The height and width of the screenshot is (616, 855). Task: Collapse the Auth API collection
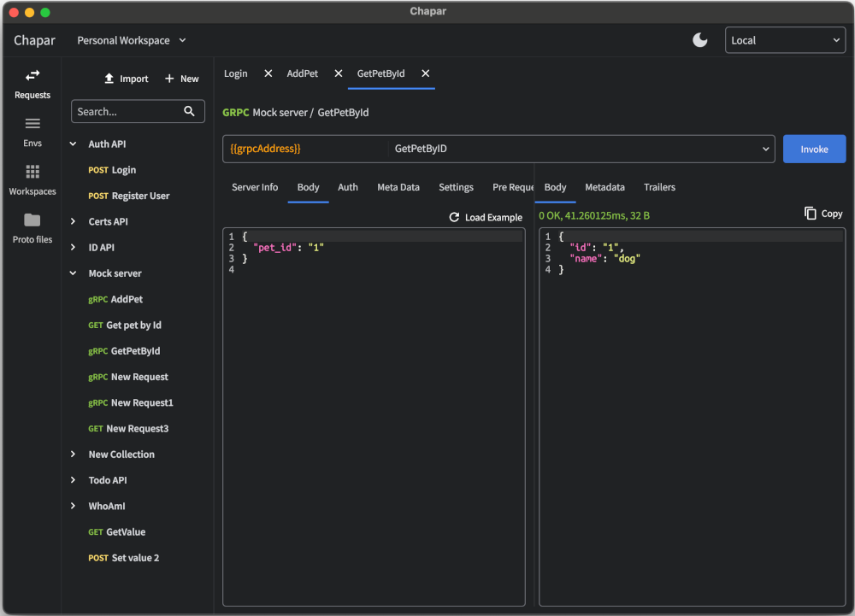pyautogui.click(x=73, y=144)
